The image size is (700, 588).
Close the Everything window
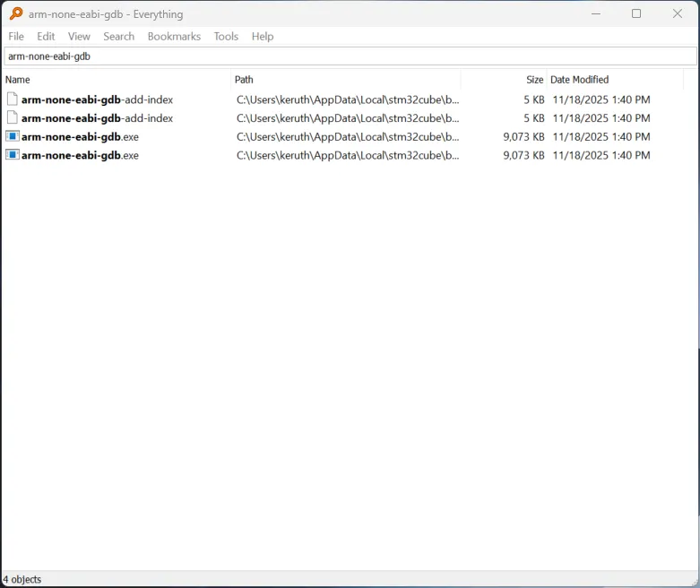click(x=678, y=13)
